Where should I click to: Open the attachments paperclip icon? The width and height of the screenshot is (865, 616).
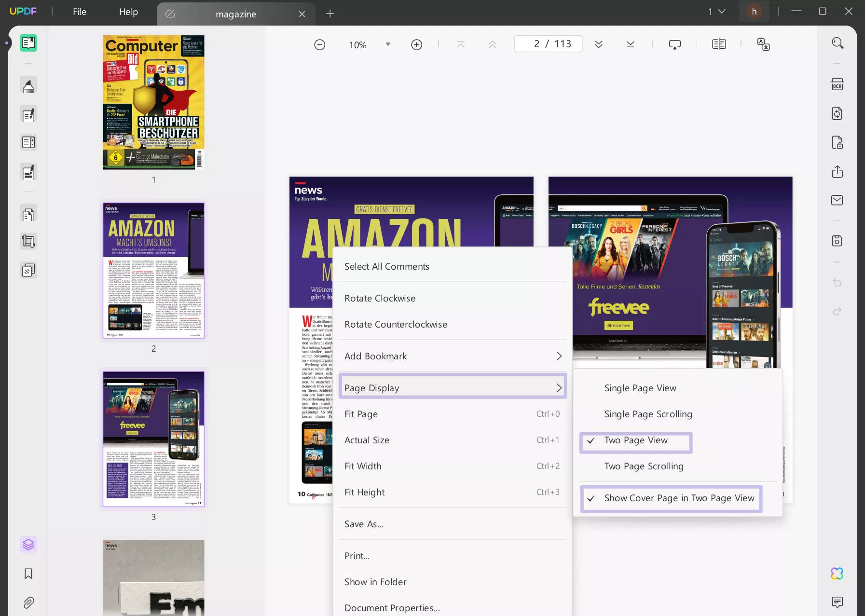28,602
